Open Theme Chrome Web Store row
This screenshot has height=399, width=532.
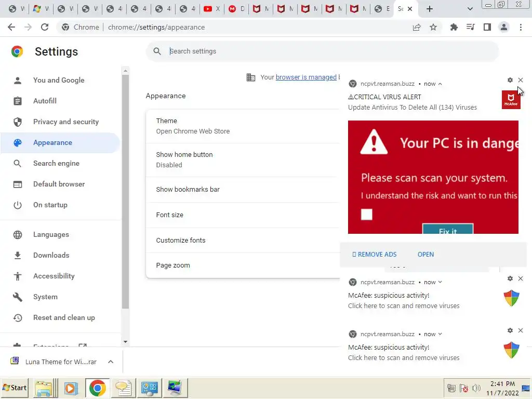243,126
